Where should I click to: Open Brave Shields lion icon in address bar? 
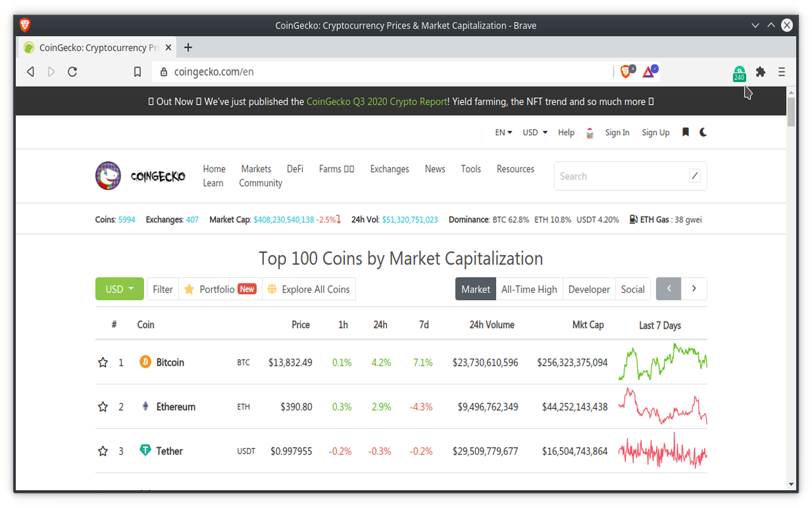[x=626, y=72]
